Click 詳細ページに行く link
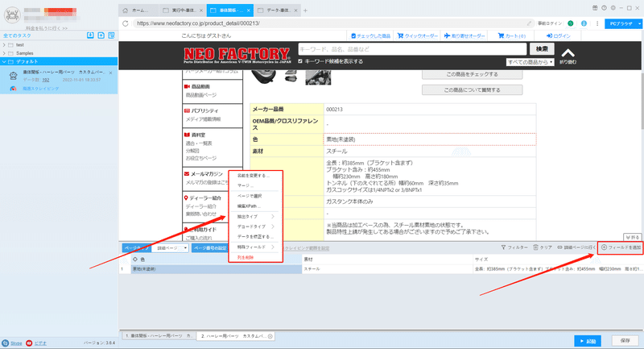 click(x=576, y=247)
